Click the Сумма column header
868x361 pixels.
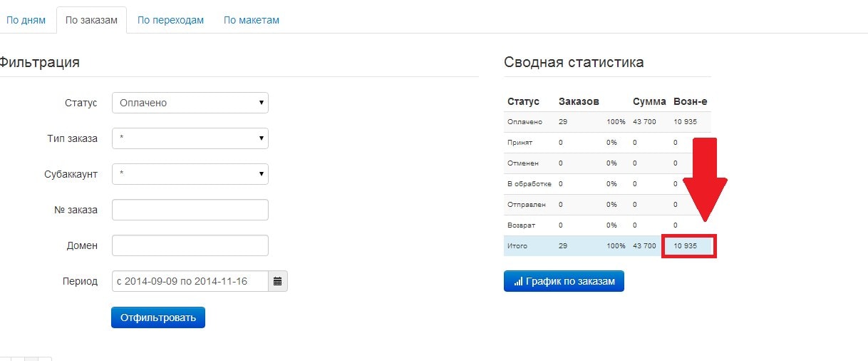point(649,101)
